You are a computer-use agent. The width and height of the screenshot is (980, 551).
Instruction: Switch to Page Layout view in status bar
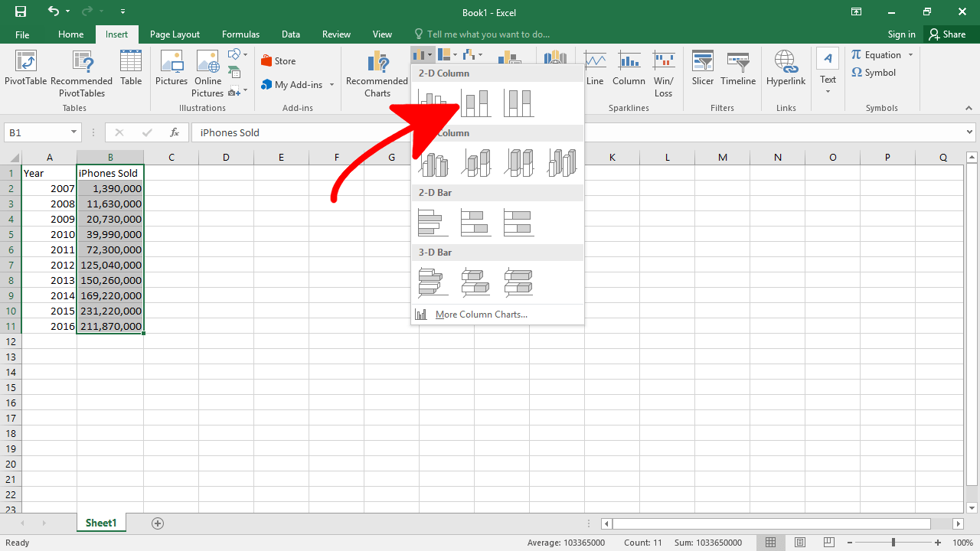800,543
